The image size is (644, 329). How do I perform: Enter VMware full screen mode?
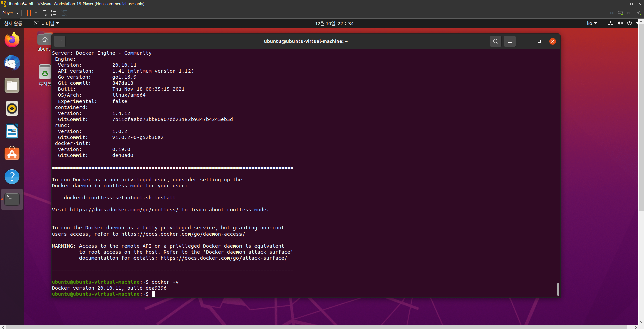click(54, 13)
